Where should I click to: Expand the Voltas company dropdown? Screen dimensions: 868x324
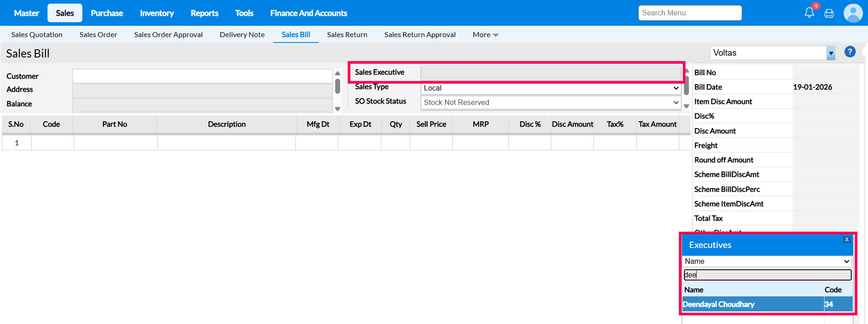[x=831, y=53]
